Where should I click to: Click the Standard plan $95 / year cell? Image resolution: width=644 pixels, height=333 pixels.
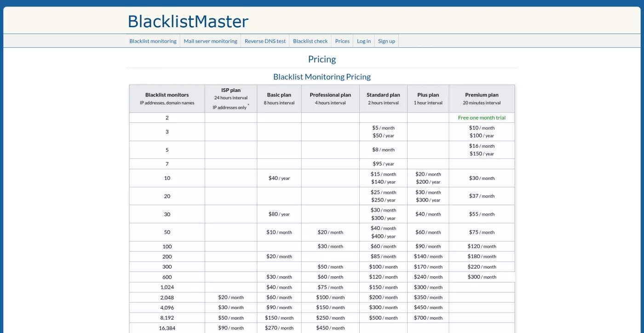click(383, 164)
